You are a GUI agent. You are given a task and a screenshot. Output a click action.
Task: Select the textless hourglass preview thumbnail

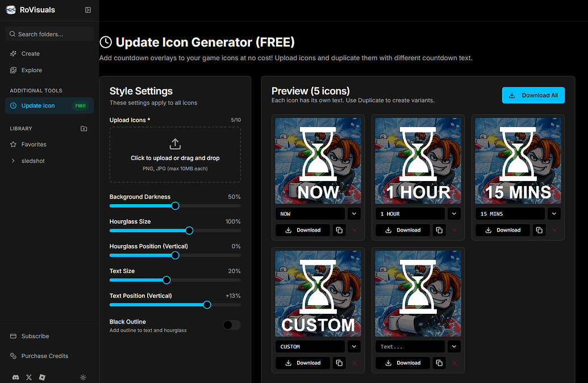click(x=418, y=293)
